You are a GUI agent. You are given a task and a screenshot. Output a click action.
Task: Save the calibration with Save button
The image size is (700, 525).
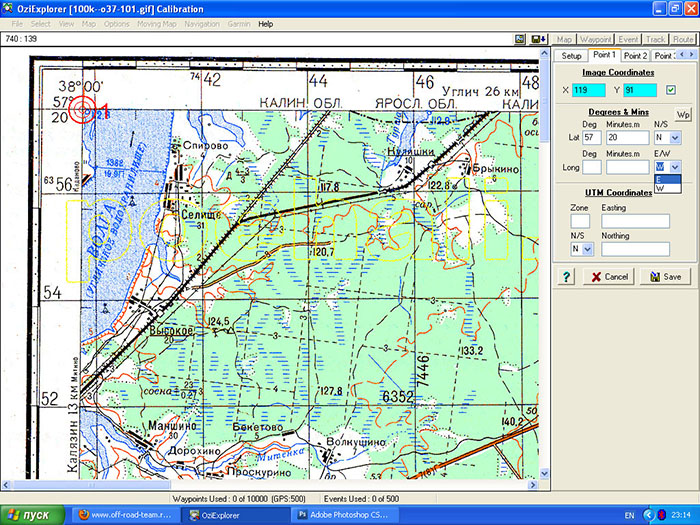[665, 276]
